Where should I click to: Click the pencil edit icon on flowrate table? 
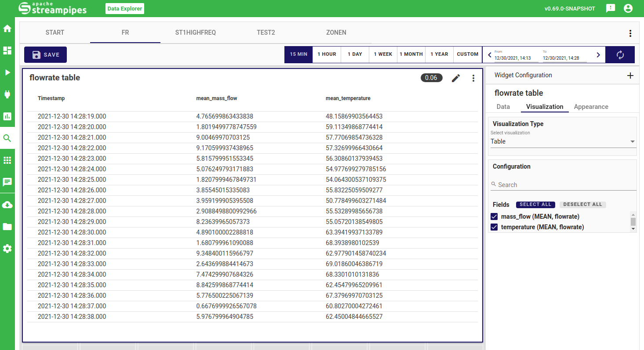coord(456,78)
